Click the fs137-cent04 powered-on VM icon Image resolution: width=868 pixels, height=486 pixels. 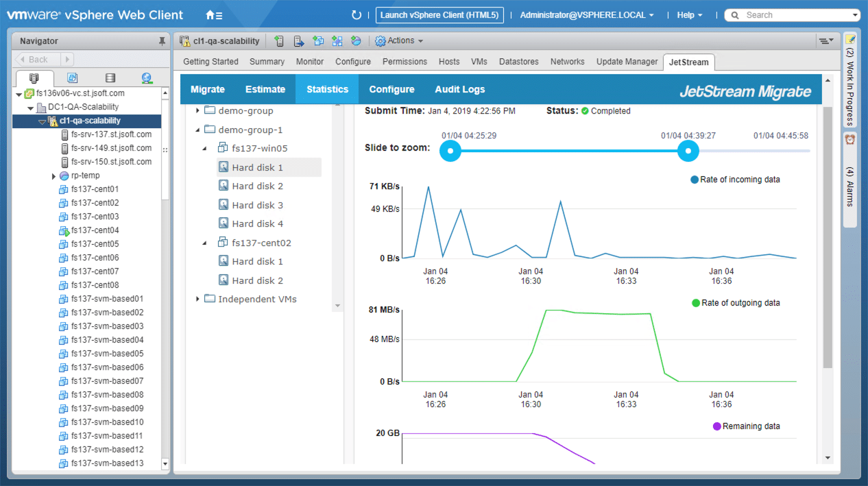[64, 230]
